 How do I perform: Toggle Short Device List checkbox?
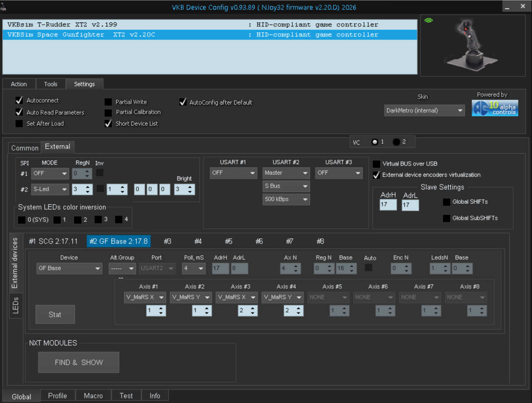point(108,124)
